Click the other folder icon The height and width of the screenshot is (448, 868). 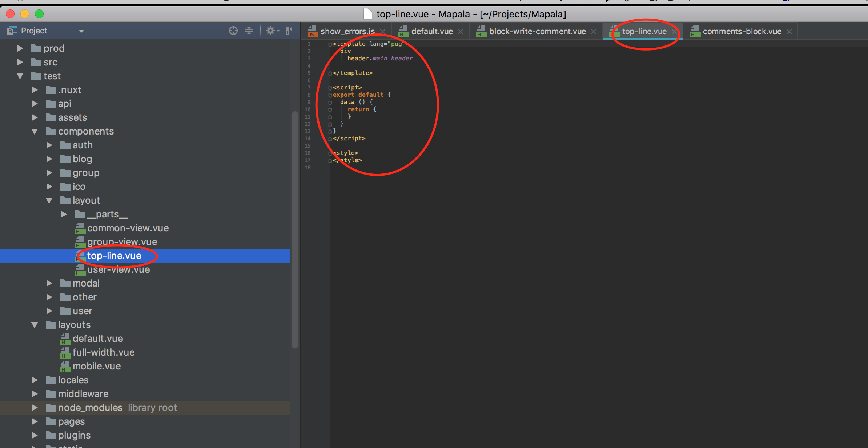(65, 297)
